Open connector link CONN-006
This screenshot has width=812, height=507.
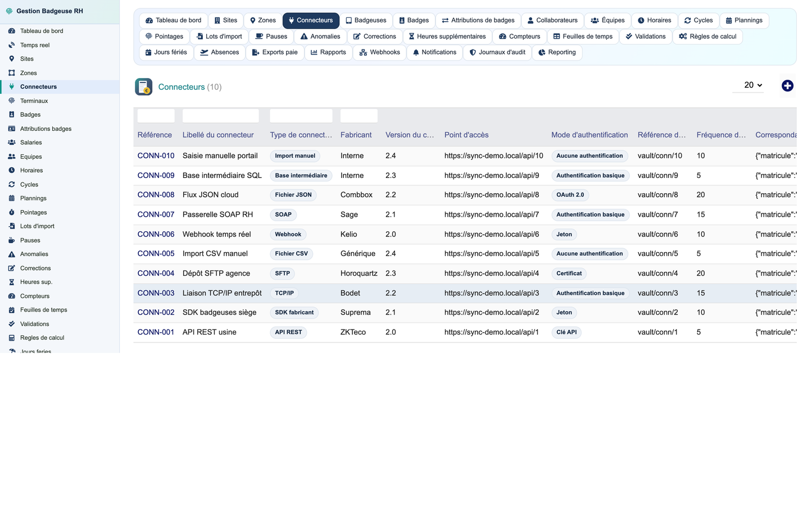(156, 234)
